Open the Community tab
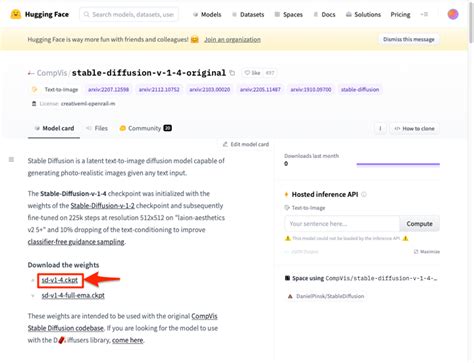This screenshot has width=474, height=363. pyautogui.click(x=146, y=128)
